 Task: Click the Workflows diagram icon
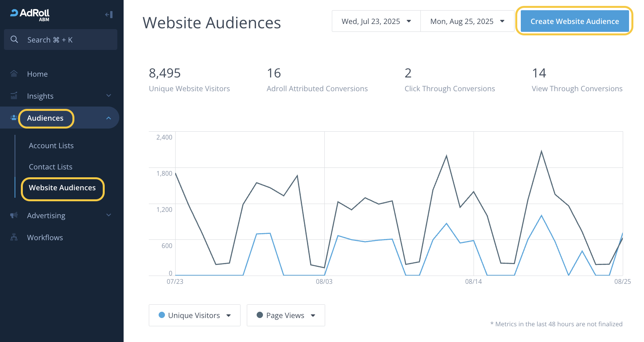14,237
